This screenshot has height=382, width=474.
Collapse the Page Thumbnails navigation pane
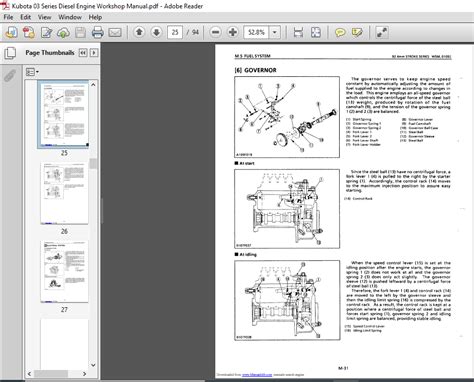(83, 53)
